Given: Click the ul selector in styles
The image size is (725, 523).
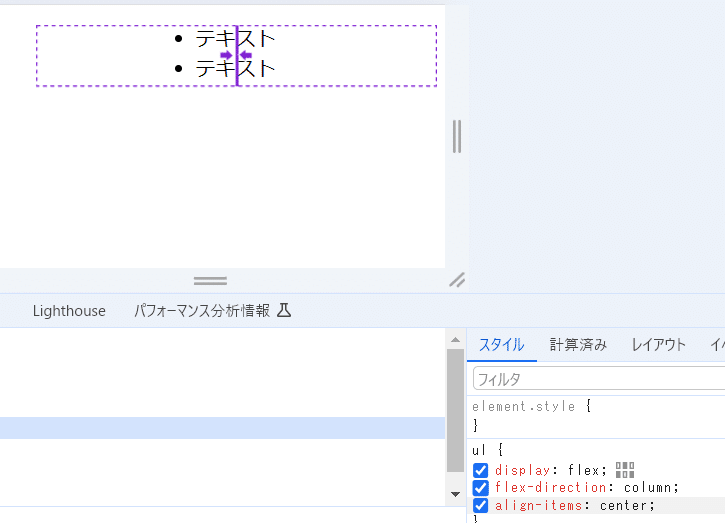Looking at the screenshot, I should click(x=479, y=449).
